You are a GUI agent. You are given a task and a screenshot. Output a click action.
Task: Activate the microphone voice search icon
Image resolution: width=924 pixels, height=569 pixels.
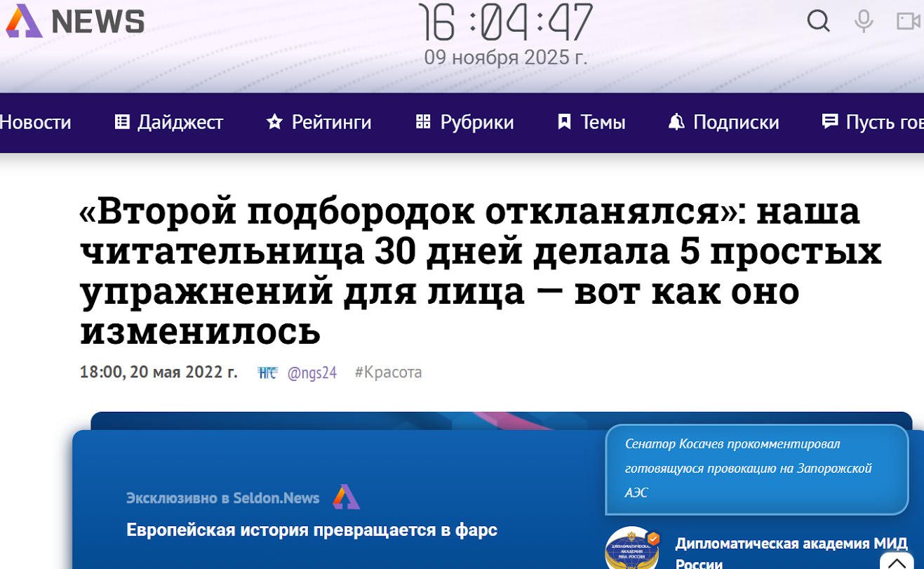864,21
